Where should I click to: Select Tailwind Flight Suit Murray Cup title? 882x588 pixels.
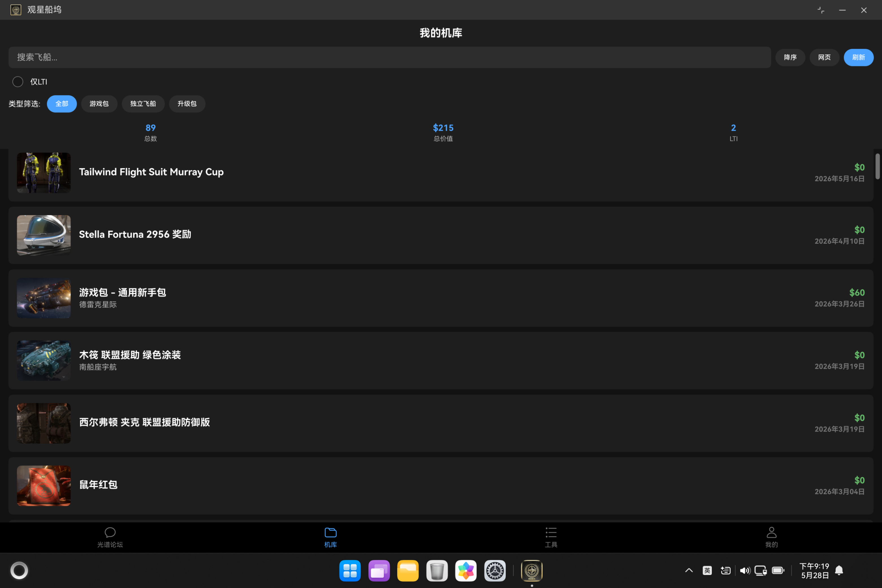click(151, 172)
